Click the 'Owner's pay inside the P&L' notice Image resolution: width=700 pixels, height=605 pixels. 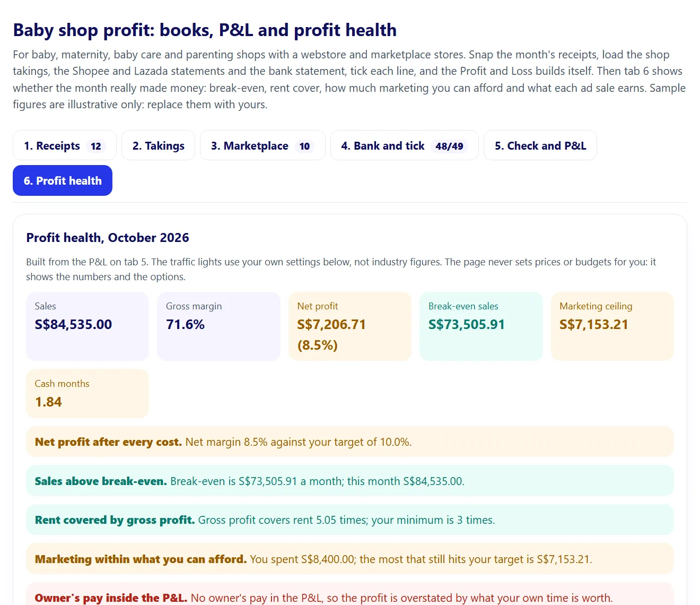(350, 595)
